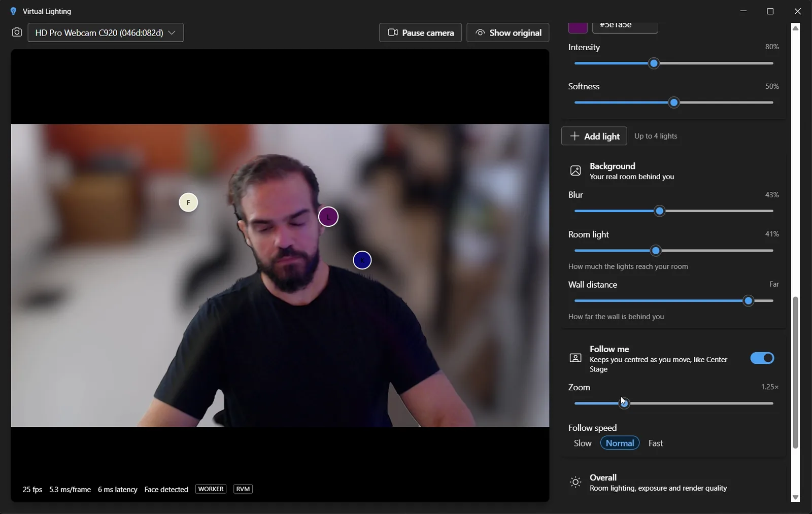The image size is (812, 514).
Task: Click the Face detected status text
Action: pyautogui.click(x=166, y=490)
